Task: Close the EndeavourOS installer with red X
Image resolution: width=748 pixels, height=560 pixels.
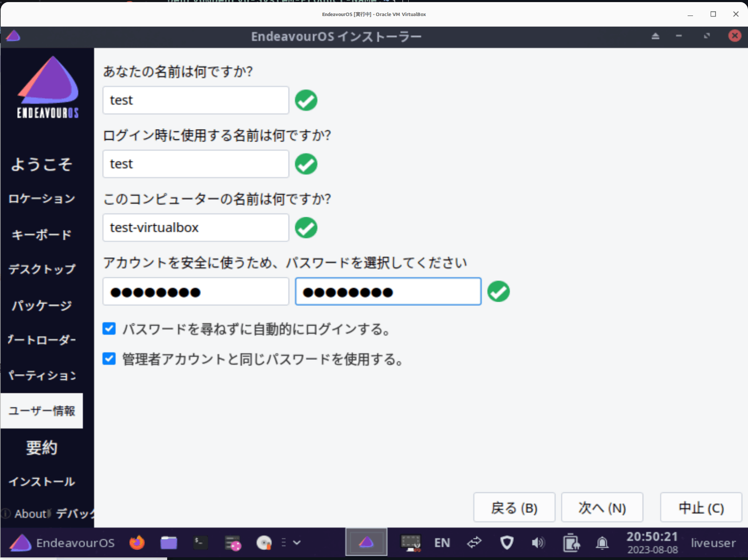Action: pos(735,36)
